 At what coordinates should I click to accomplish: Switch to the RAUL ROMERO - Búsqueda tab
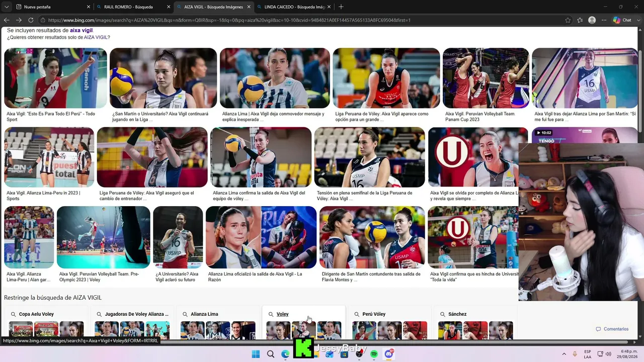[133, 7]
